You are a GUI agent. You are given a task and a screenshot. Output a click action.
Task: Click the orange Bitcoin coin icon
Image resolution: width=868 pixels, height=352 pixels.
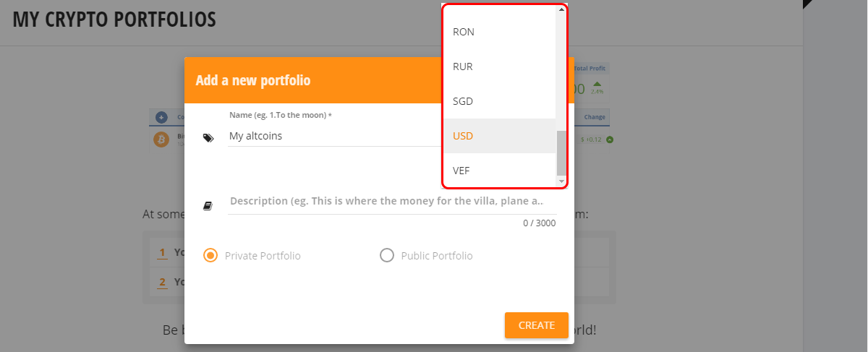[x=161, y=139]
